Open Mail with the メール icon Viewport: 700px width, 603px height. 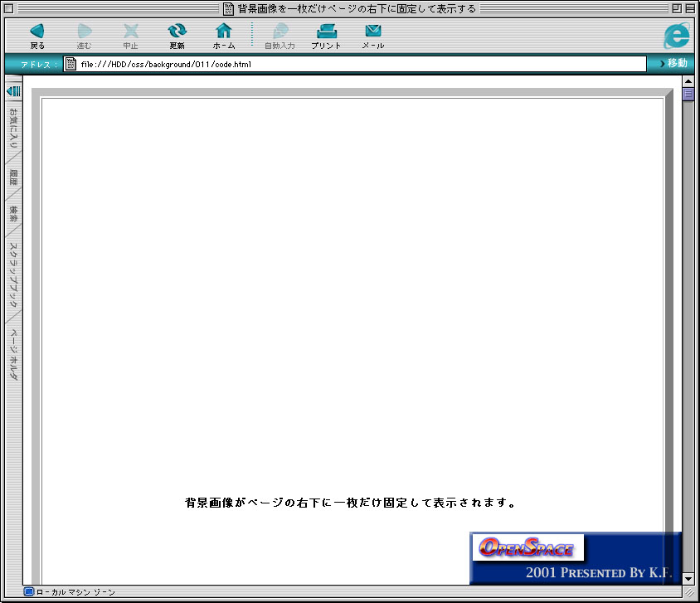click(x=373, y=31)
